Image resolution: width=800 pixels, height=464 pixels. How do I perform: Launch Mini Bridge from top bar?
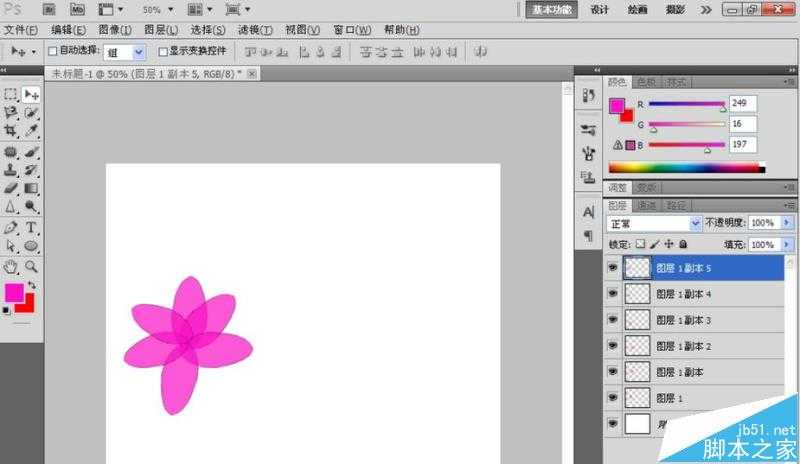coord(76,9)
